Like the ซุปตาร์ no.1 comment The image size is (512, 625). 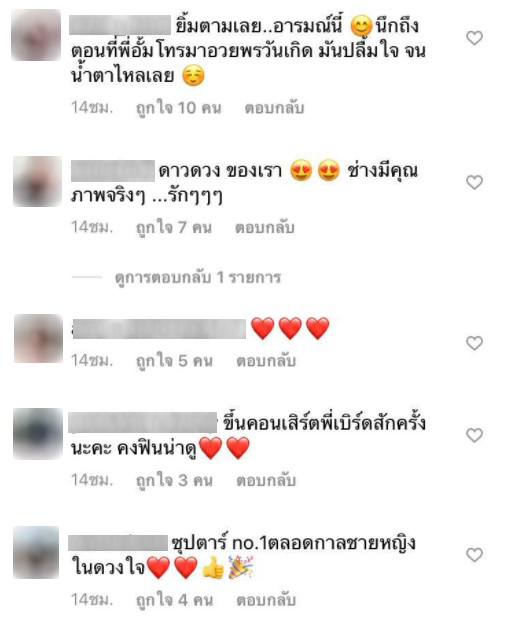point(474,554)
